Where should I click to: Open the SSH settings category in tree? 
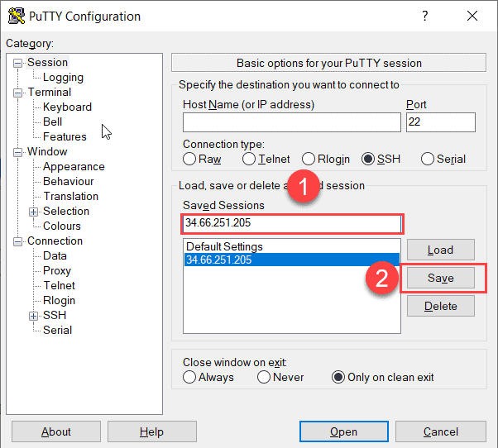coord(55,316)
